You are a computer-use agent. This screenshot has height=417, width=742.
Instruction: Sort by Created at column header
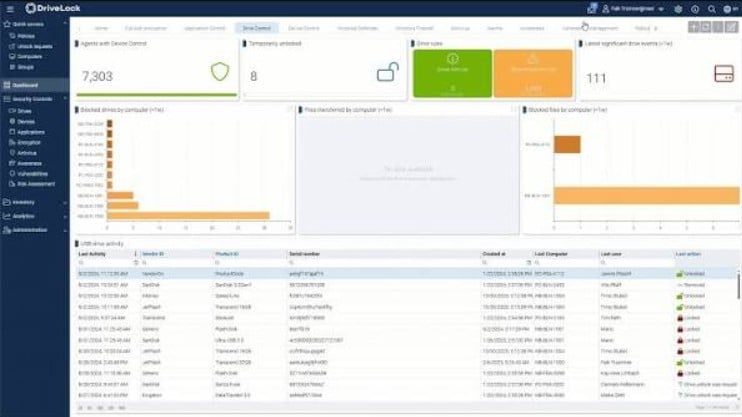coord(494,254)
